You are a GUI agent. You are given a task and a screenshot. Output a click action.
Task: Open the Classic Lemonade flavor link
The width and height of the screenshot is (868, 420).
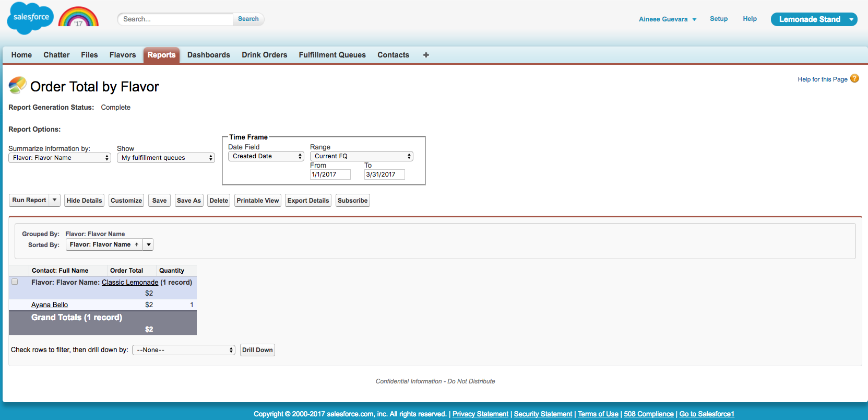click(x=130, y=282)
